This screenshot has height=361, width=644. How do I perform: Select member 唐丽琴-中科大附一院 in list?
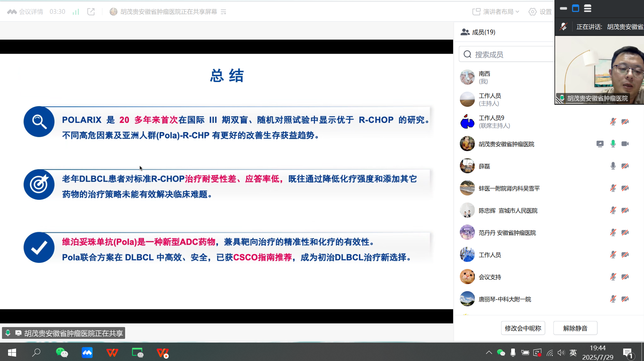tap(504, 299)
